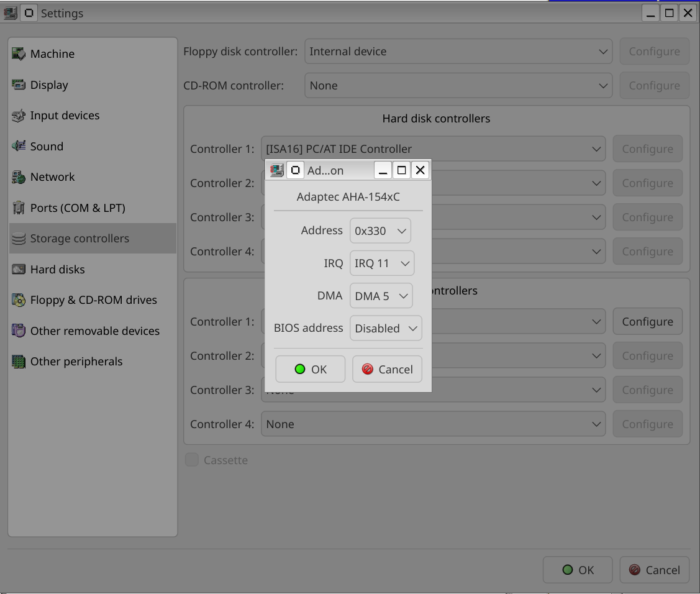The height and width of the screenshot is (594, 700).
Task: Click Cancel in main Settings window
Action: (654, 570)
